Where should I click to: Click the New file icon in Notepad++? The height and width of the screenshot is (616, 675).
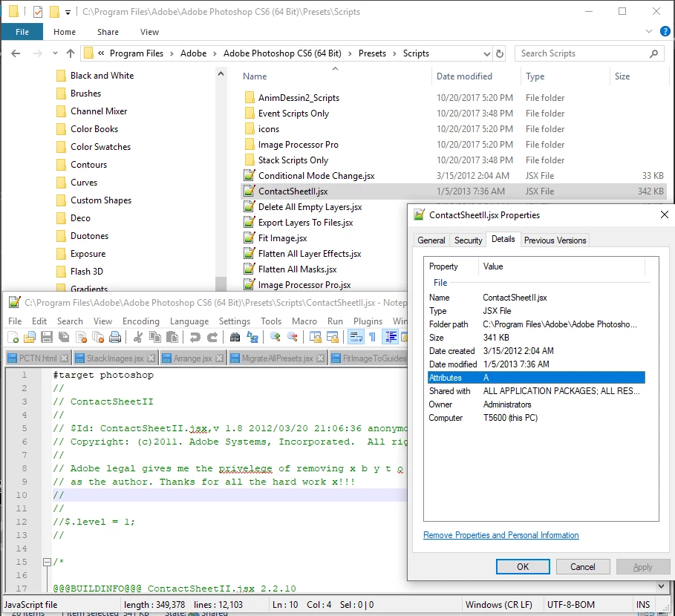tap(13, 337)
